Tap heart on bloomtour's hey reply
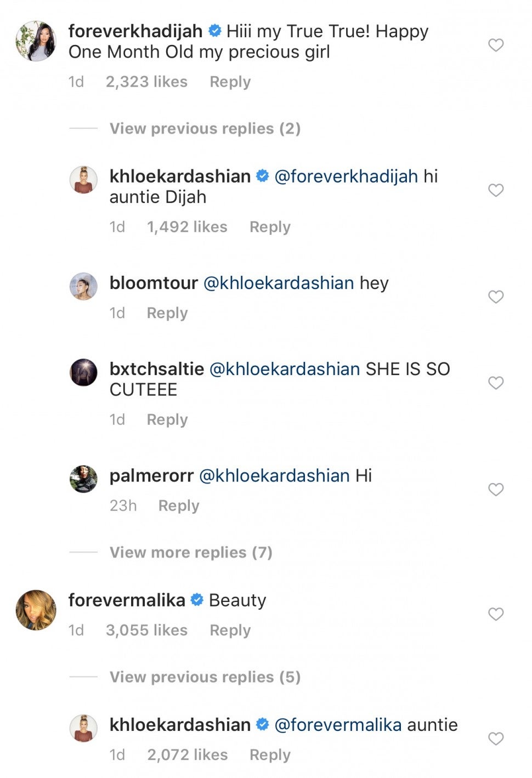Screen dimensions: 532x778 496,297
